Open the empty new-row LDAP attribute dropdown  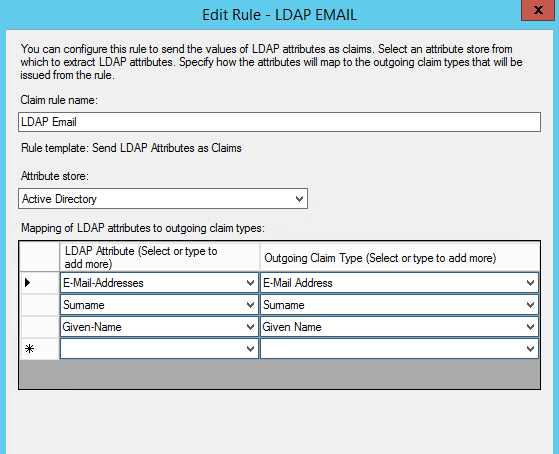[250, 349]
